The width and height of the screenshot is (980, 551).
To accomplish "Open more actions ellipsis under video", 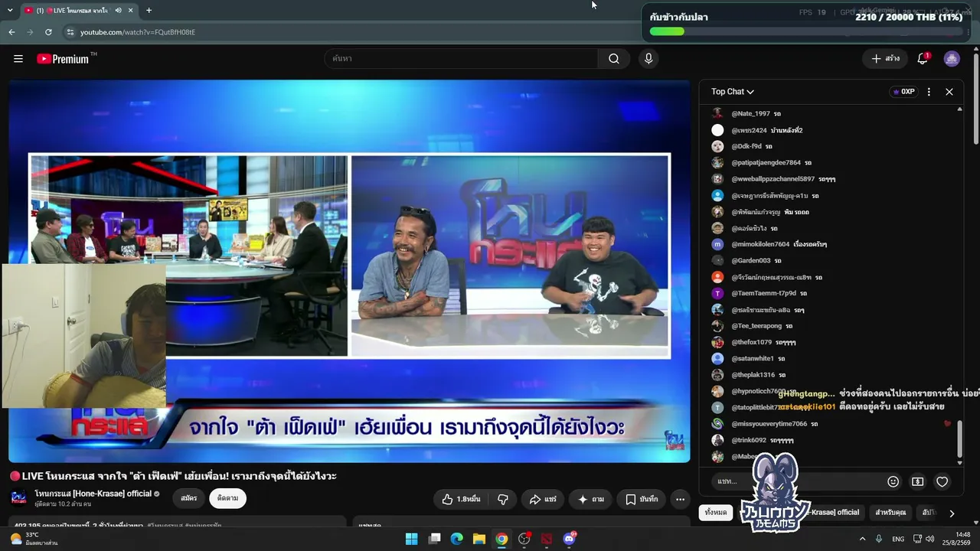I will 680,499.
